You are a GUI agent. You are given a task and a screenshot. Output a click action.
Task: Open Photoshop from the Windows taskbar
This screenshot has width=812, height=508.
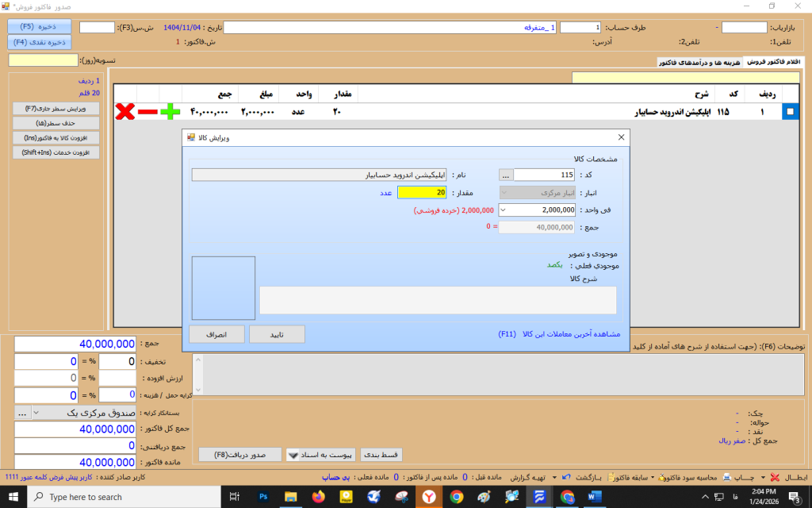[264, 497]
